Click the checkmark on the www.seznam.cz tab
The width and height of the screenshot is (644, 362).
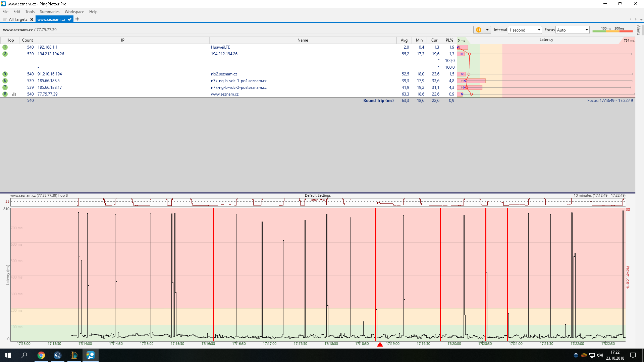[69, 19]
